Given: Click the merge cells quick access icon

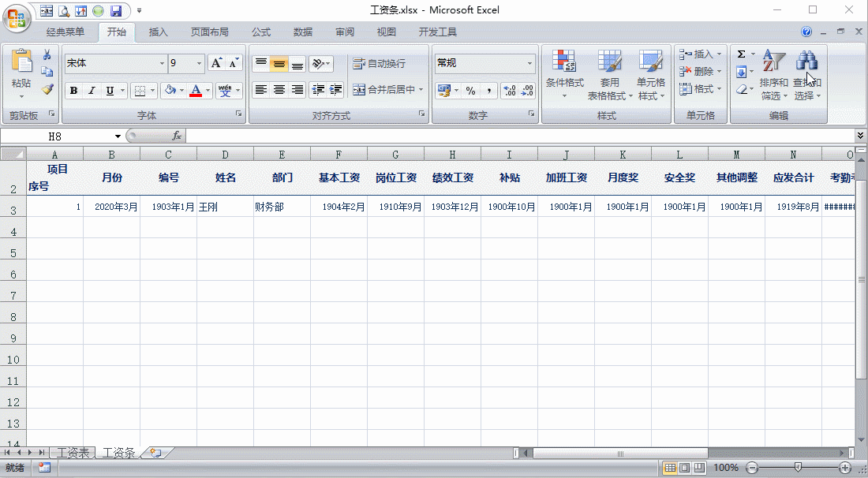Looking at the screenshot, I should click(47, 10).
